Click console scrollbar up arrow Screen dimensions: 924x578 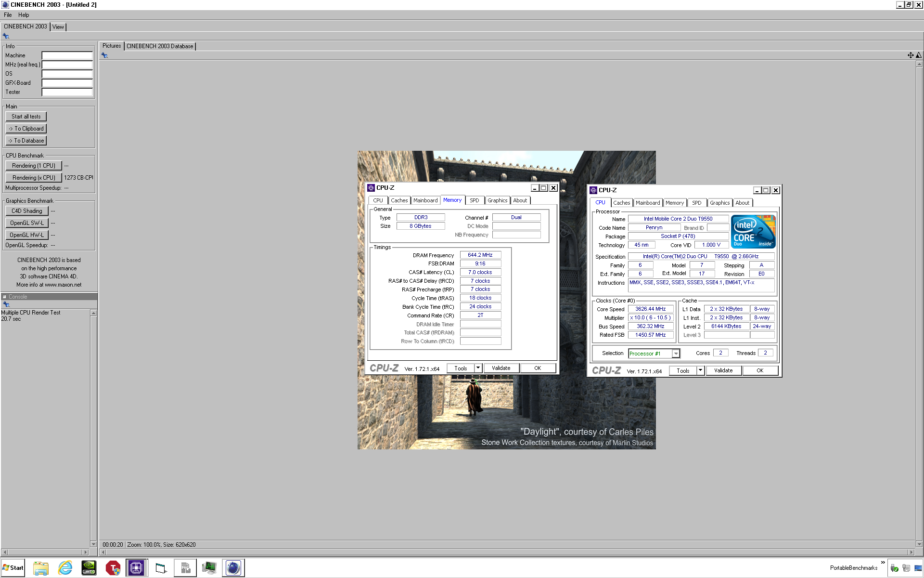pyautogui.click(x=93, y=313)
